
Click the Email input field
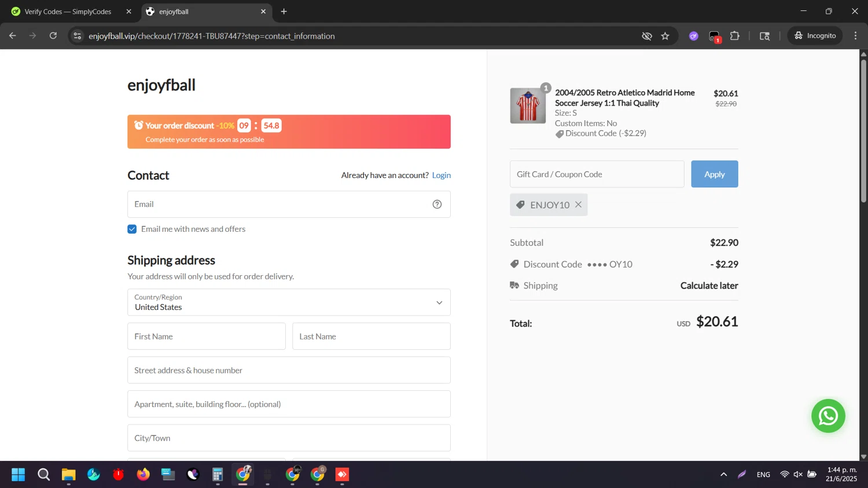tap(289, 204)
